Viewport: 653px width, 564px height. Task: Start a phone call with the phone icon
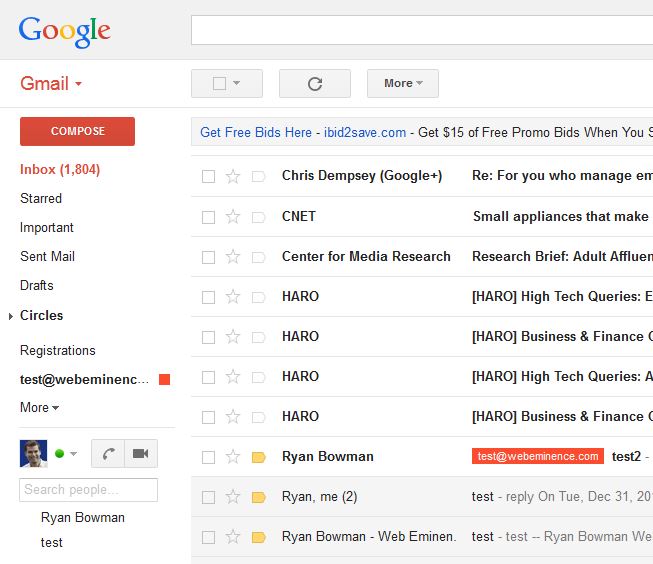[108, 454]
